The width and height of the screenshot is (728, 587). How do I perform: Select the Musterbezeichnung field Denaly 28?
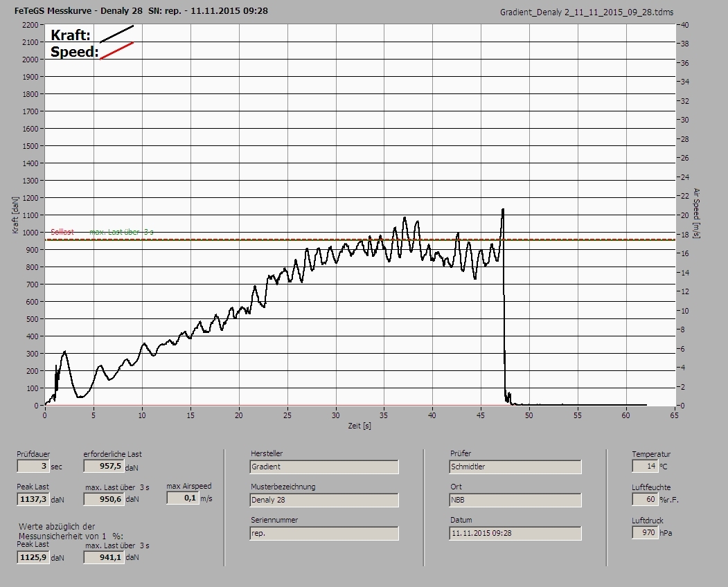(x=323, y=500)
